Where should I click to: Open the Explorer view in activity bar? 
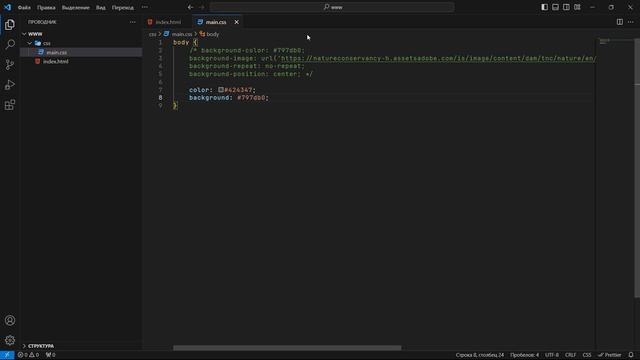coord(10,25)
